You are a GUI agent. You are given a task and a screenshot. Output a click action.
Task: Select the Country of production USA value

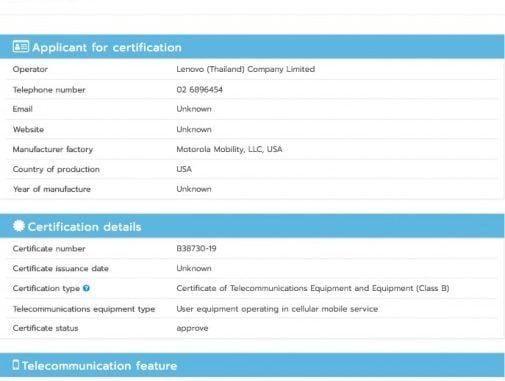(184, 169)
